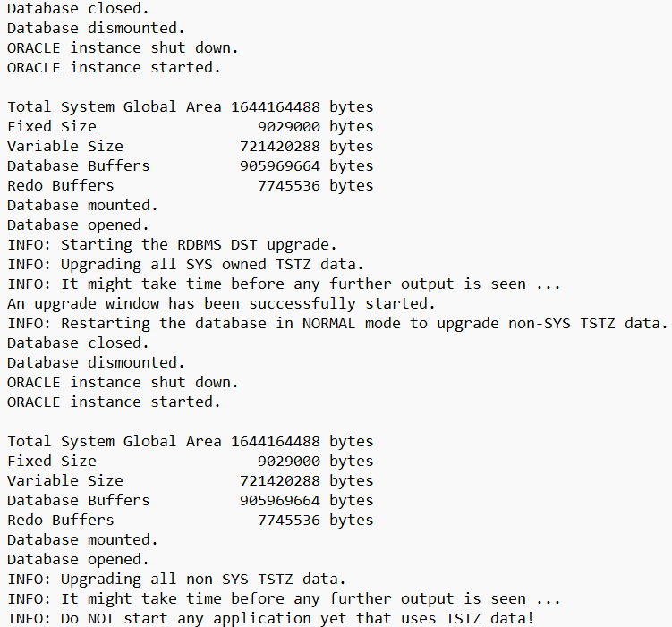Click the first "Total System Global Area" line
This screenshot has width=672, height=627.
tap(190, 106)
